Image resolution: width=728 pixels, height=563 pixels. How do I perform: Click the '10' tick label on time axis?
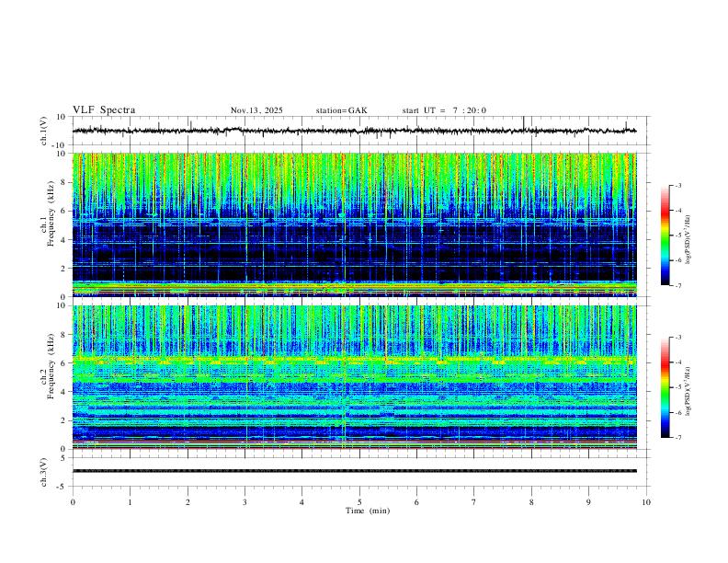click(646, 502)
